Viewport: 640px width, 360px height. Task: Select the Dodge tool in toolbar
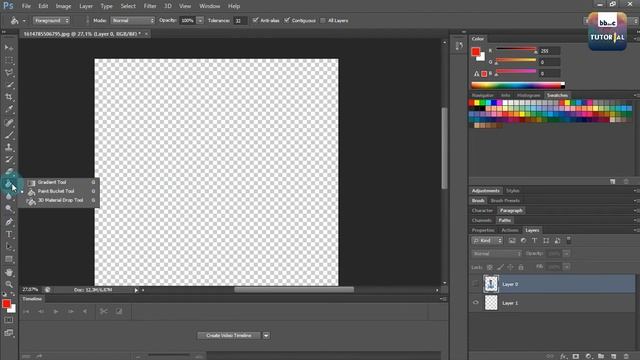9,209
